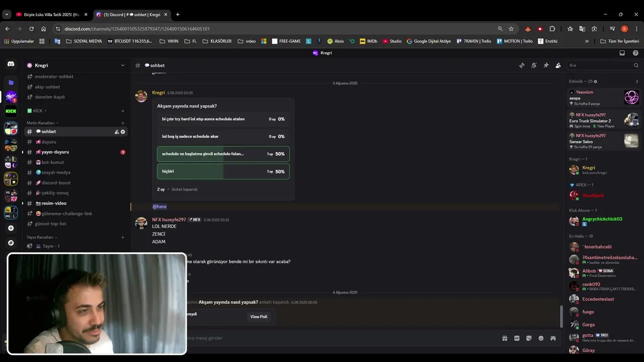Select poll option hiçbiri

click(x=223, y=171)
